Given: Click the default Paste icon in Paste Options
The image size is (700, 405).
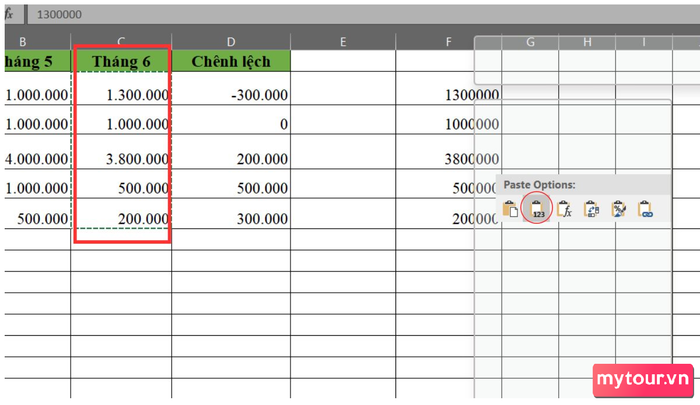Looking at the screenshot, I should pos(510,209).
